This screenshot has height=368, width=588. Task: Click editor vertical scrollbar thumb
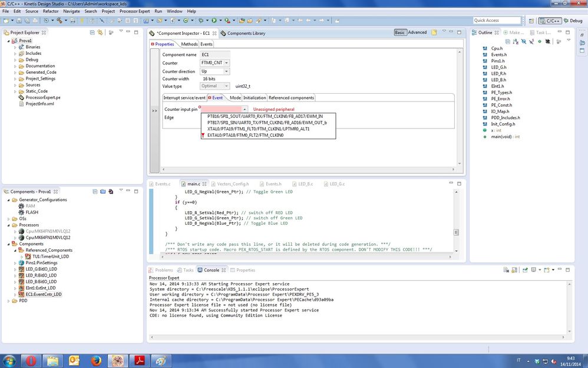pyautogui.click(x=457, y=232)
